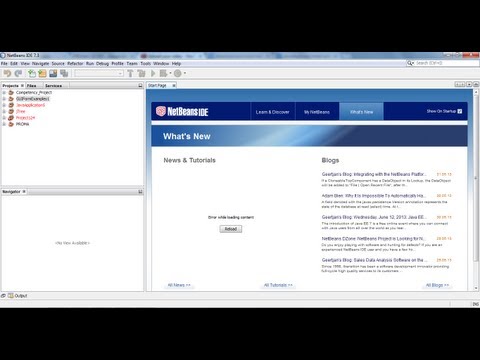Open the All Tutorials link
The image size is (480, 360).
click(278, 285)
